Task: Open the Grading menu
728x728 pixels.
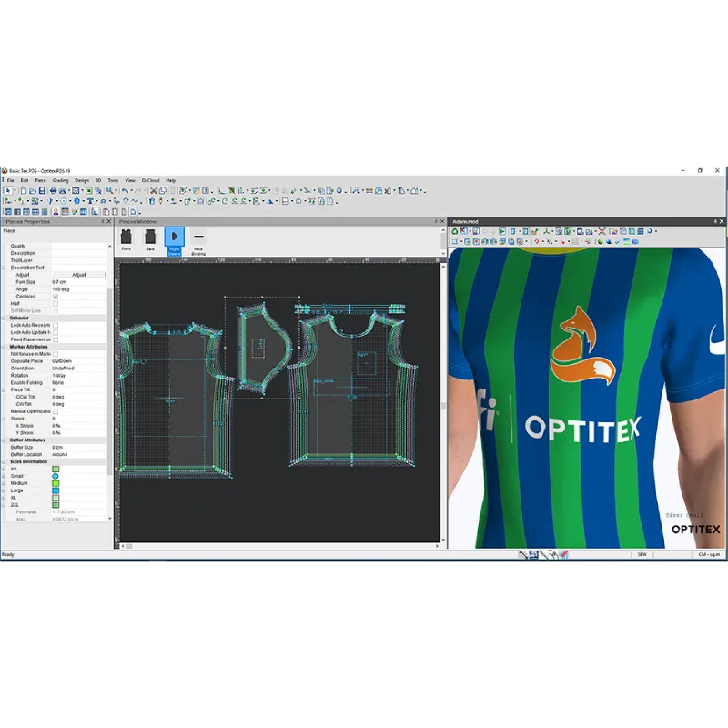Action: click(60, 180)
